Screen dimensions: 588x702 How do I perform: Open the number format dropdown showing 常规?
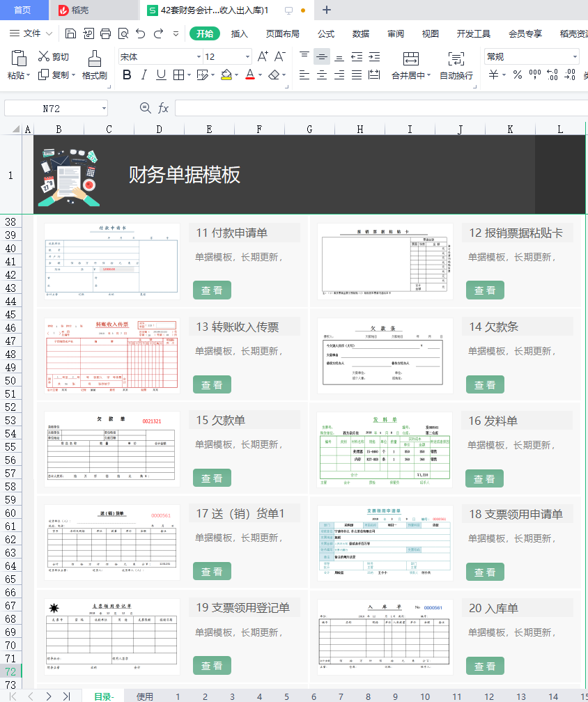coord(575,57)
